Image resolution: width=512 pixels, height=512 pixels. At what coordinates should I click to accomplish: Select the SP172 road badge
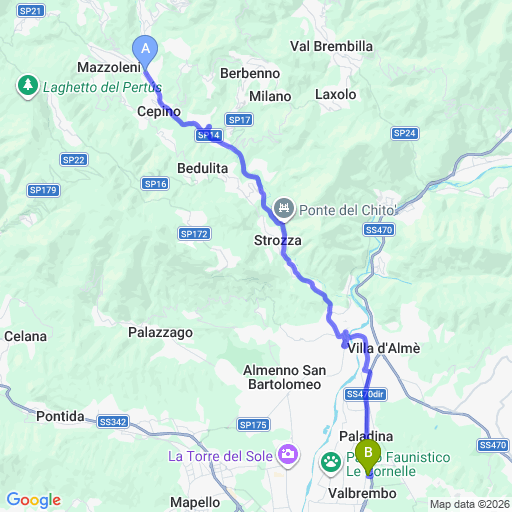click(x=194, y=234)
